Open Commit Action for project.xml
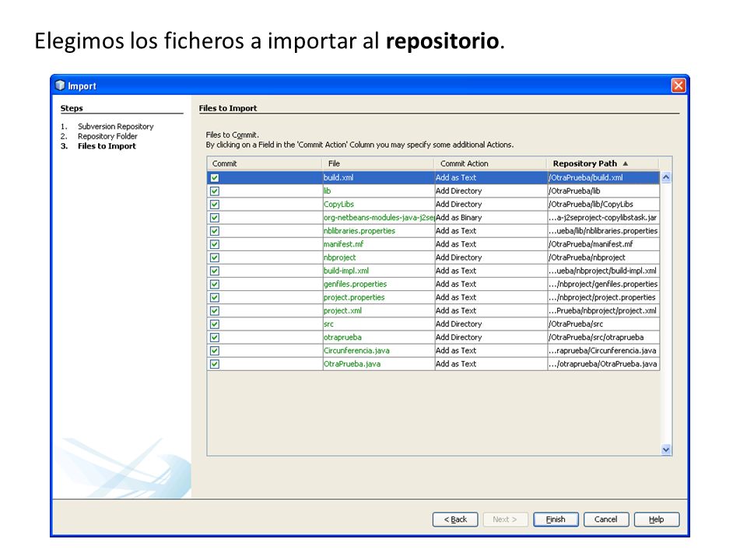The image size is (747, 560). click(491, 311)
